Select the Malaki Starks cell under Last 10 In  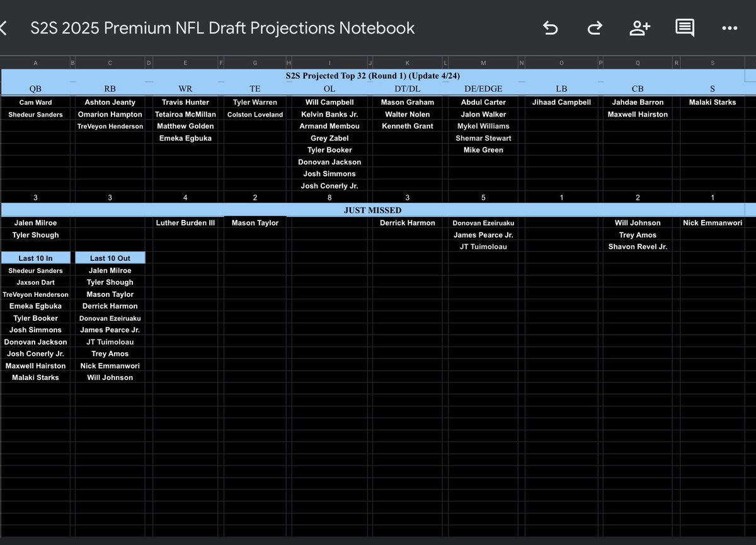(x=35, y=377)
